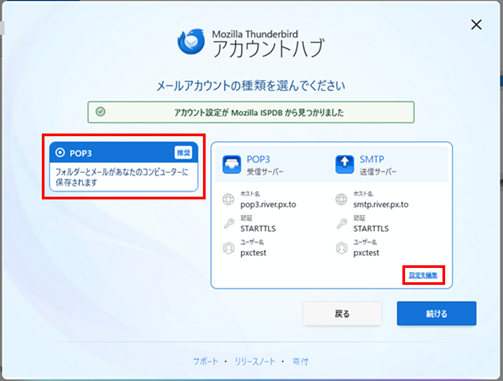Close the account hub dialog
This screenshot has width=503, height=381.
click(476, 24)
